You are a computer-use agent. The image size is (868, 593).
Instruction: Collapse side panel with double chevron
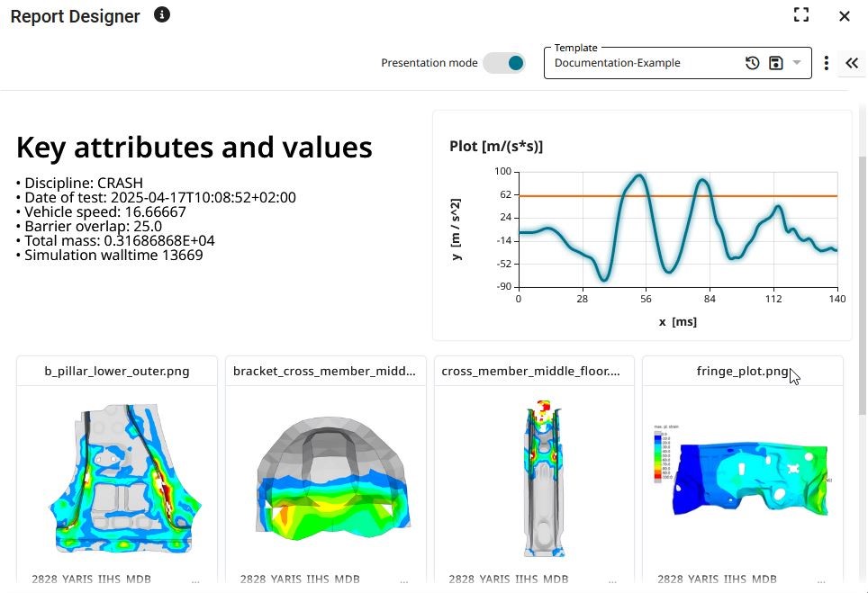pyautogui.click(x=852, y=63)
